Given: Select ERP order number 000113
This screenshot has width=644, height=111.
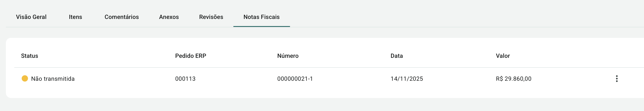Looking at the screenshot, I should coord(185,79).
